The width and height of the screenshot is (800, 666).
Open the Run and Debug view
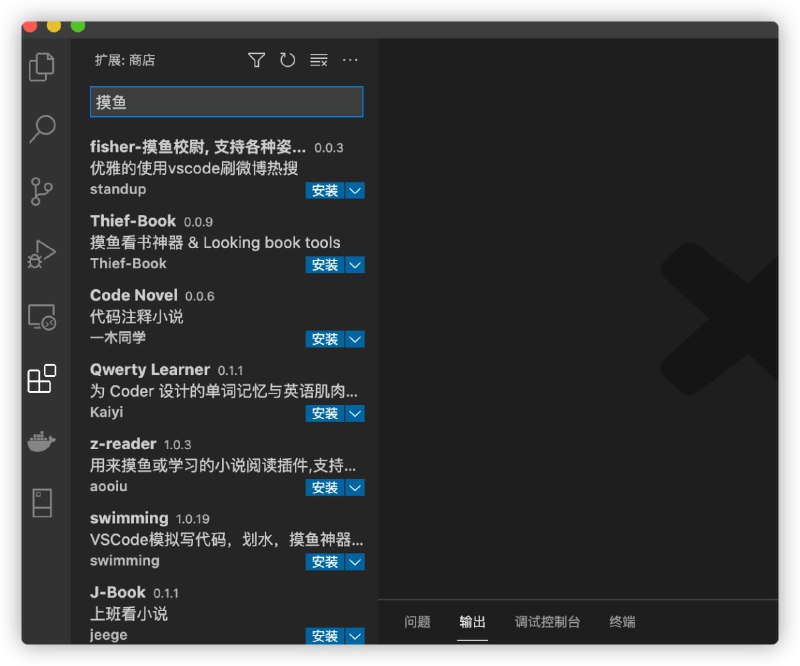pos(42,254)
